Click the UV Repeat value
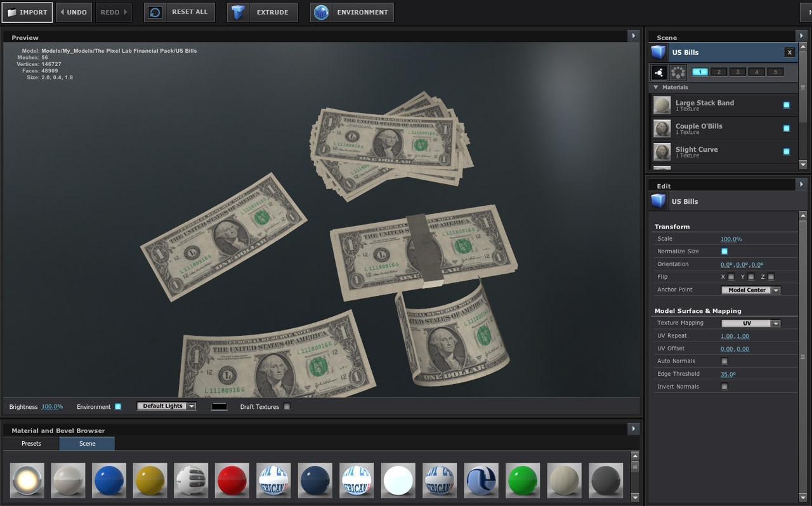 tap(735, 336)
